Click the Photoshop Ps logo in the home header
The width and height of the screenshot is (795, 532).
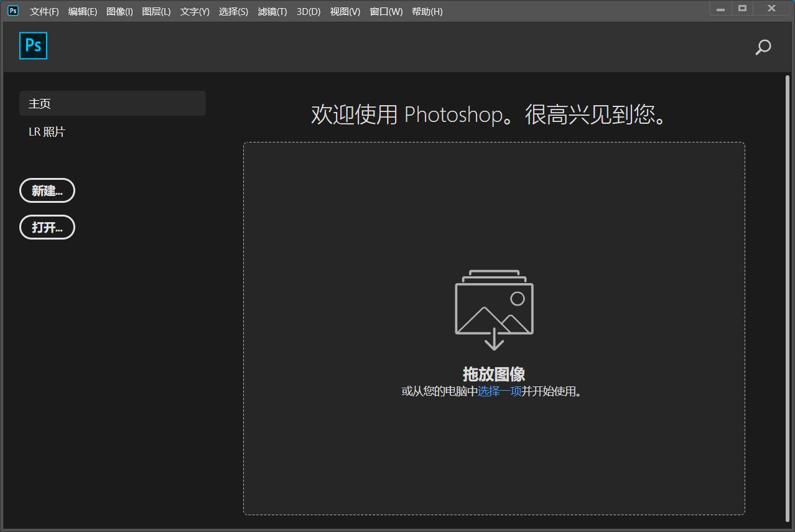33,46
